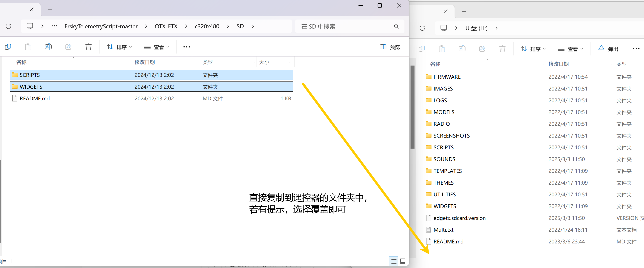
Task: Expand chevron after FrskyTelemetryScript-master in address bar
Action: (146, 26)
